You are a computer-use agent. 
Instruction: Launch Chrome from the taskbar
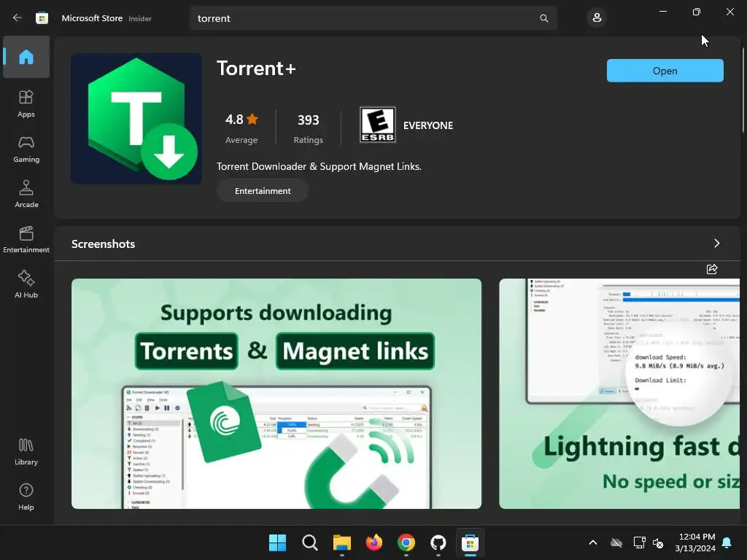coord(406,542)
